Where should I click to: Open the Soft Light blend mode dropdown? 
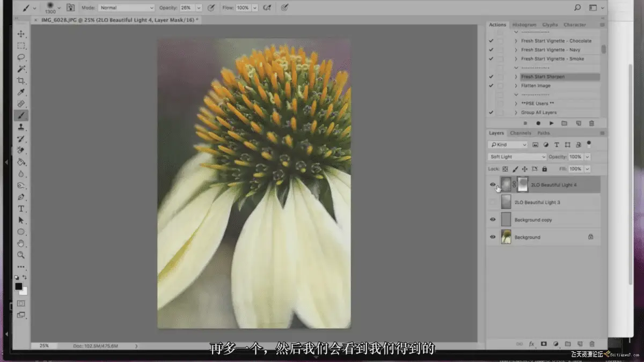pos(517,157)
